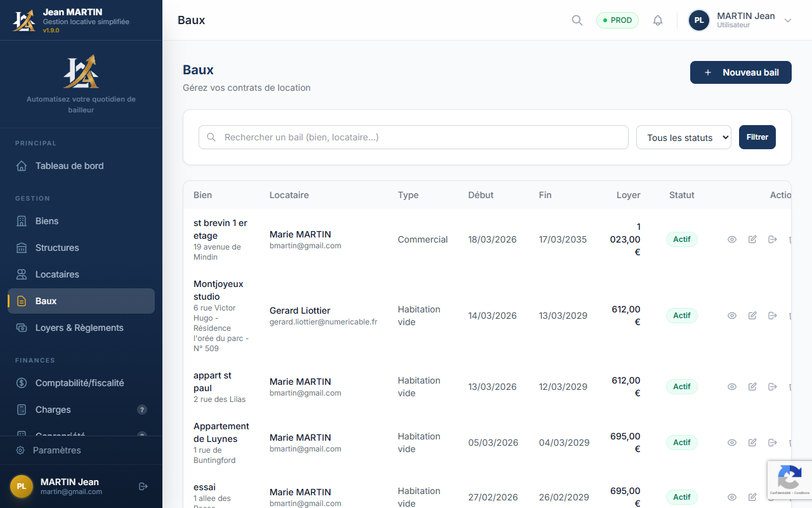Expand the MARTIN Jean user menu chevron
Image resolution: width=812 pixels, height=508 pixels.
point(788,20)
